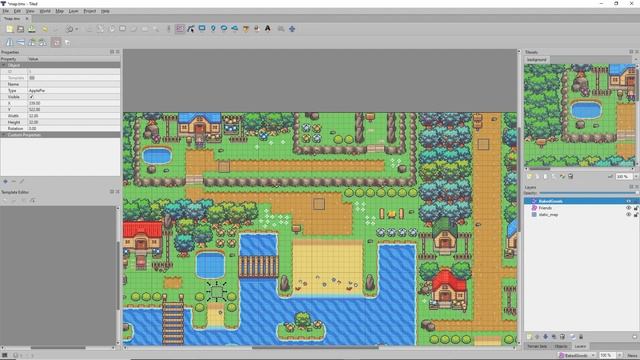
Task: Click the Name property value field
Action: pos(74,84)
